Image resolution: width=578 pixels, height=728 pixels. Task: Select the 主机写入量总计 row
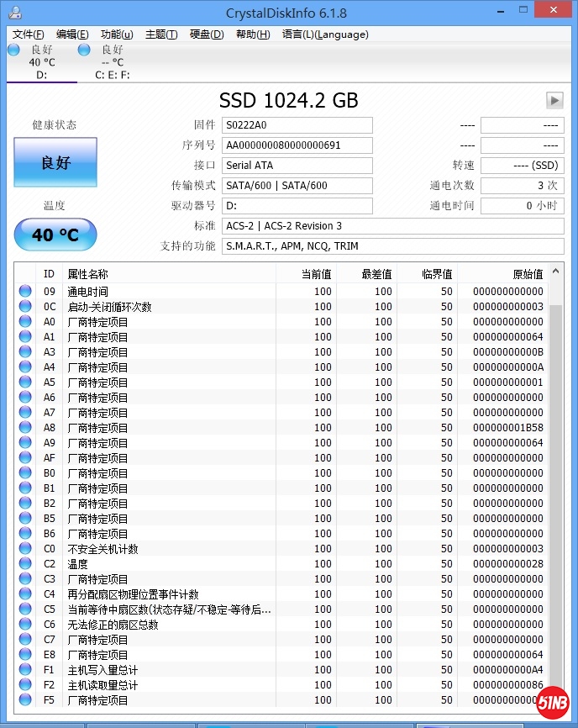coord(282,669)
